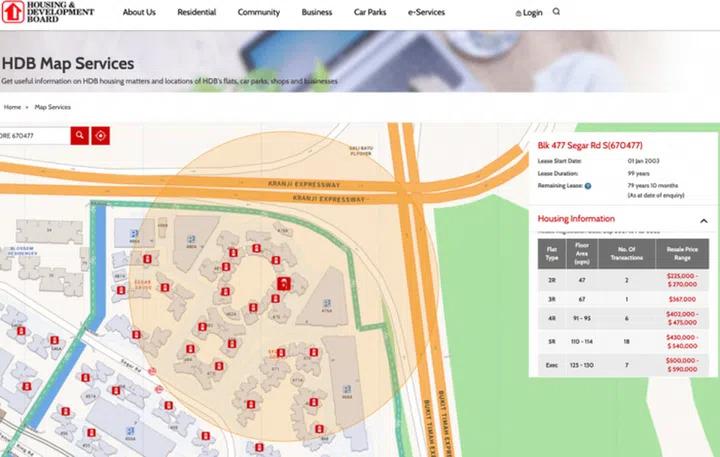The width and height of the screenshot is (720, 457).
Task: Open the Business navigation item
Action: (x=316, y=13)
